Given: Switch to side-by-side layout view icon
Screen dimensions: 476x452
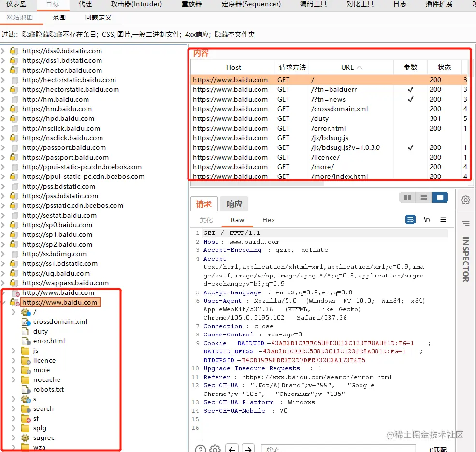Looking at the screenshot, I should 407,198.
